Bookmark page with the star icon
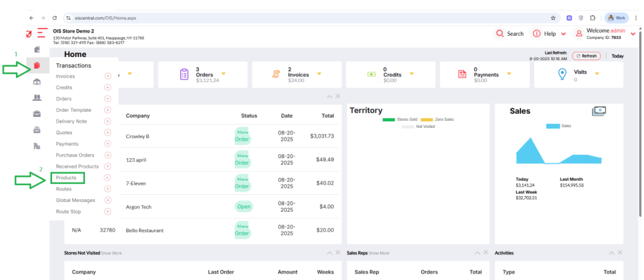The height and width of the screenshot is (280, 644). tap(553, 18)
